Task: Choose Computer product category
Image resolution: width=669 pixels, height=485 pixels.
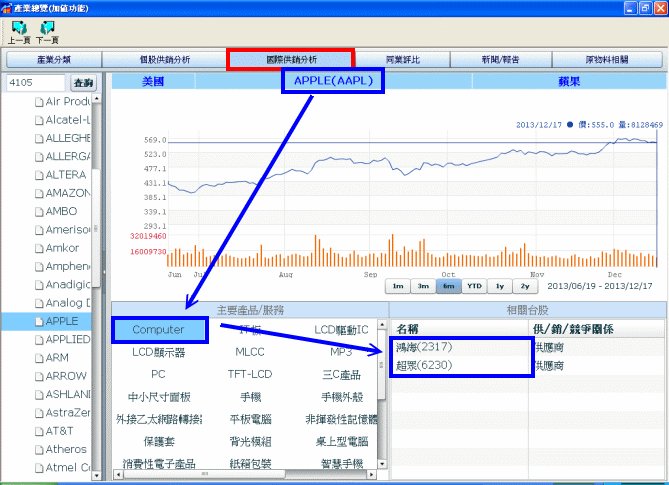Action: point(158,330)
